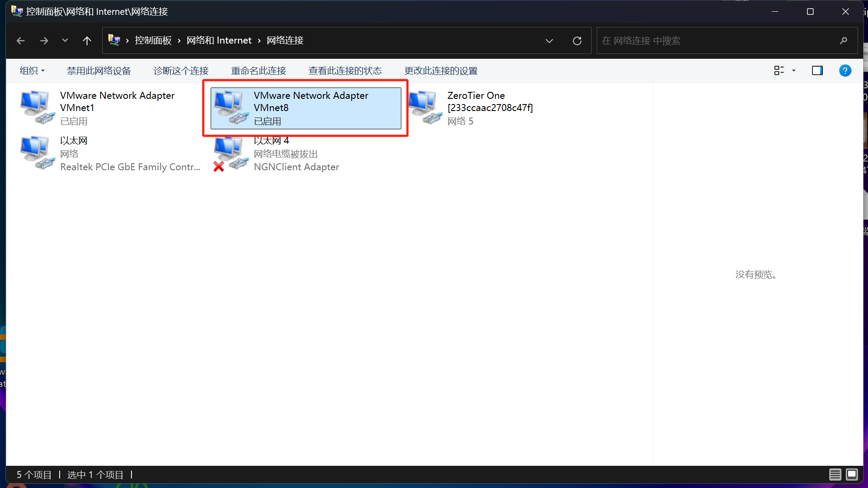Open recent locations dropdown chevron
Screen dimensions: 868x488
click(x=65, y=40)
